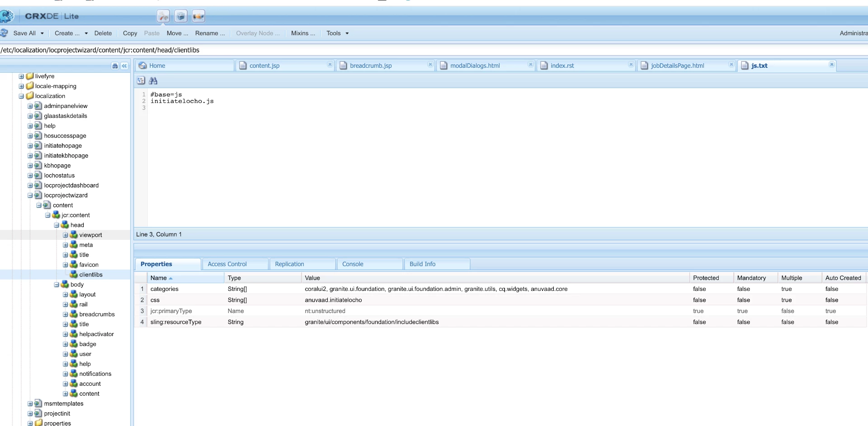Open repository search binoculars in tree panel
Screen dimensions: 868x426
coord(115,66)
